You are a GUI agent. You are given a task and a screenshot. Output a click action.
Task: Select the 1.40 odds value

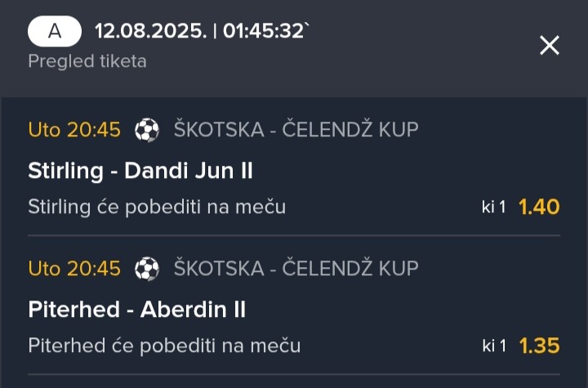coord(539,207)
